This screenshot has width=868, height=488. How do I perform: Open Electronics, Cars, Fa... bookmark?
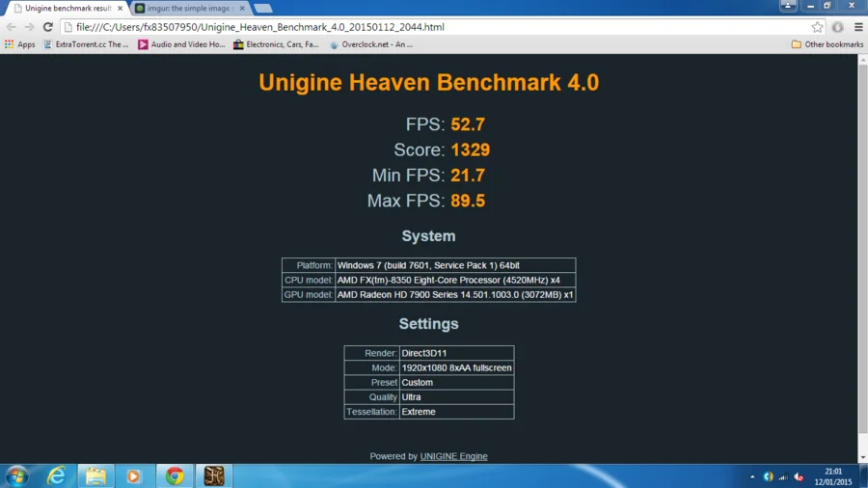click(x=276, y=44)
